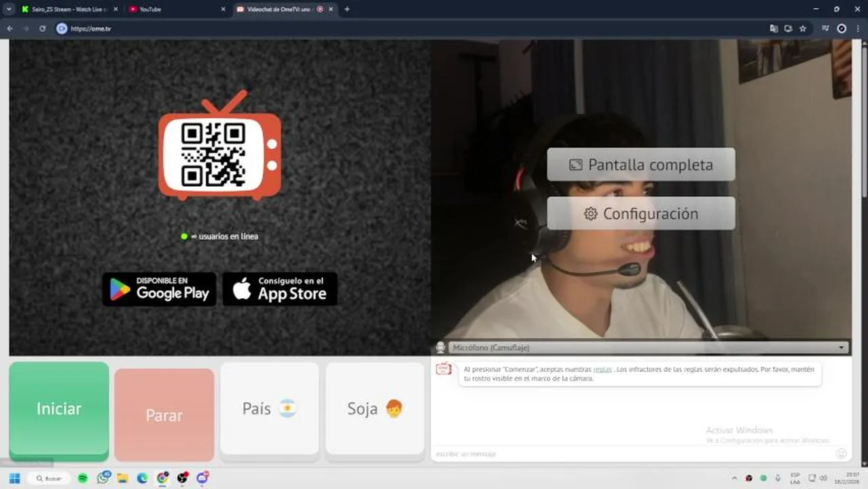Click the camera permission icon in address bar
The image size is (868, 489).
coord(788,29)
